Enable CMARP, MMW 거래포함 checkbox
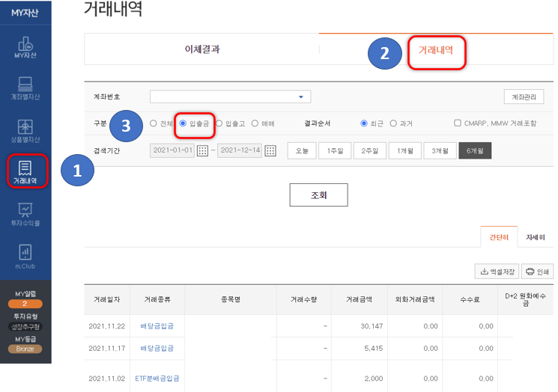The width and height of the screenshot is (558, 392). [x=458, y=123]
